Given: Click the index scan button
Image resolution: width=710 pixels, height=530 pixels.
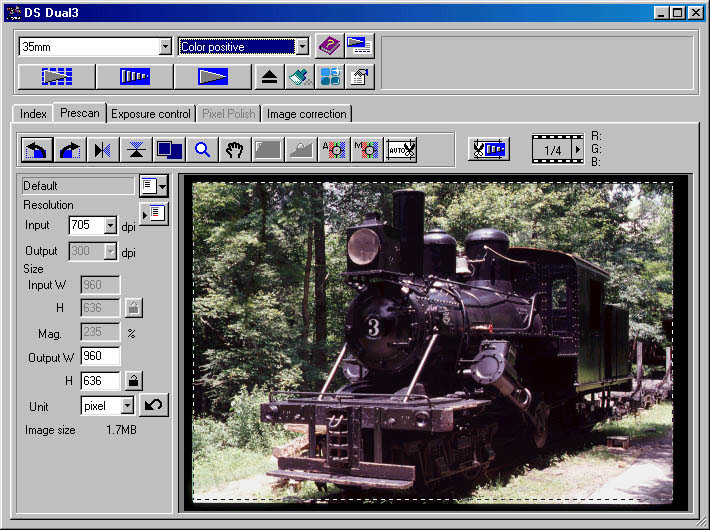Looking at the screenshot, I should tap(57, 77).
